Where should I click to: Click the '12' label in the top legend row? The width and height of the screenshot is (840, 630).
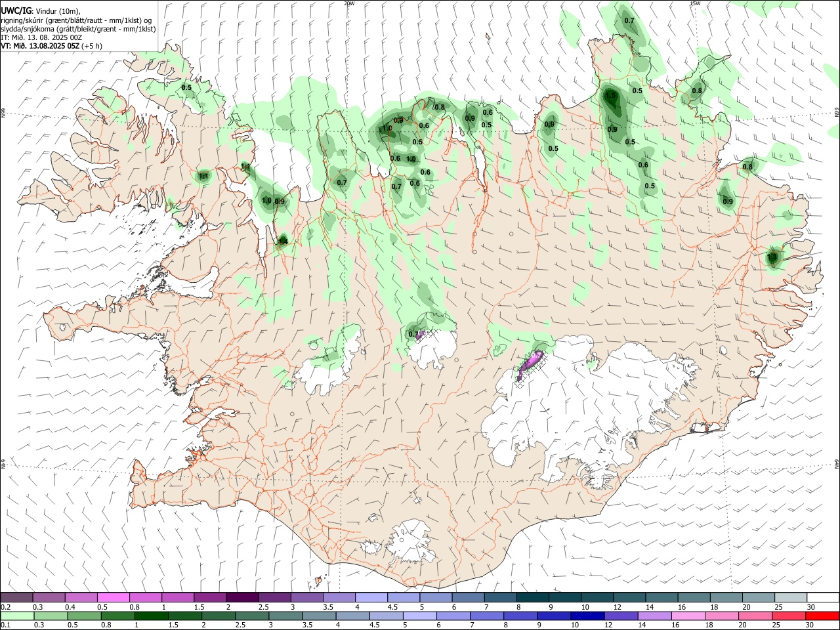618,607
